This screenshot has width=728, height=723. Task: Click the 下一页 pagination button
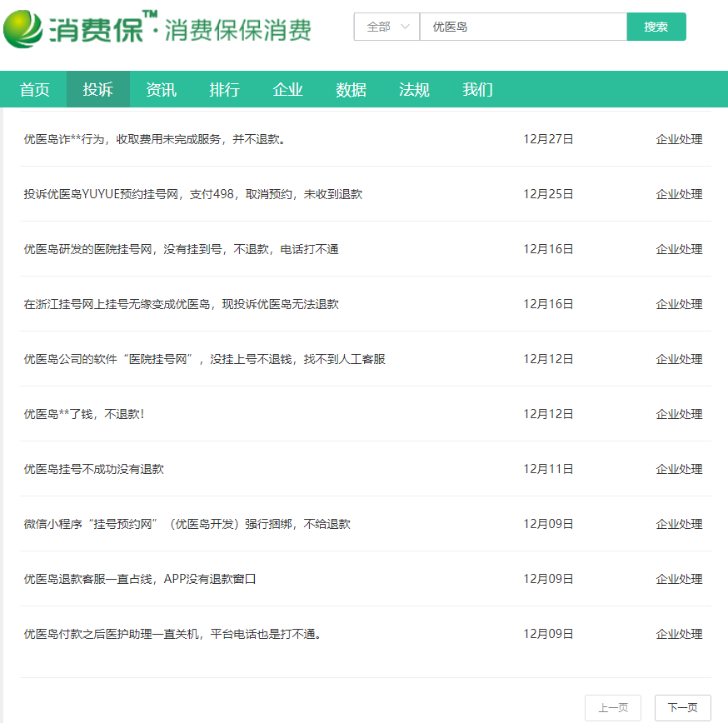click(x=681, y=707)
